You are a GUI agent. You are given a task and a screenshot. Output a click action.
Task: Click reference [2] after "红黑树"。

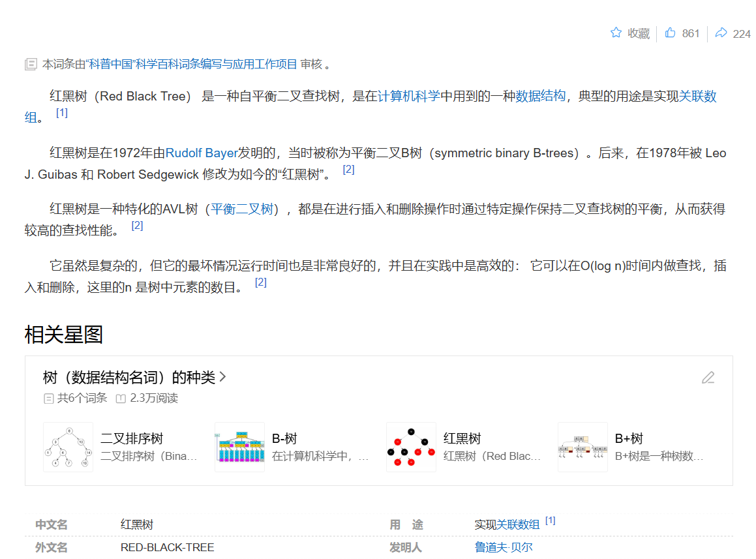pos(348,170)
